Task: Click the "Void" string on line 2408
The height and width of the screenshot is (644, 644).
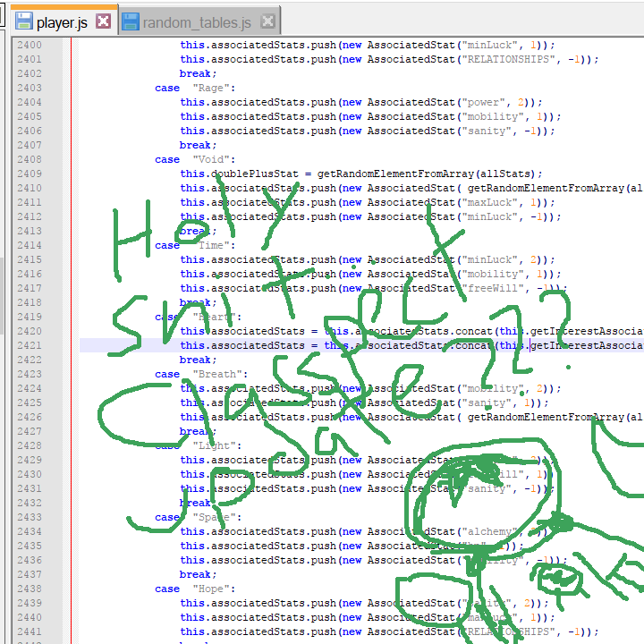Action: [x=212, y=159]
